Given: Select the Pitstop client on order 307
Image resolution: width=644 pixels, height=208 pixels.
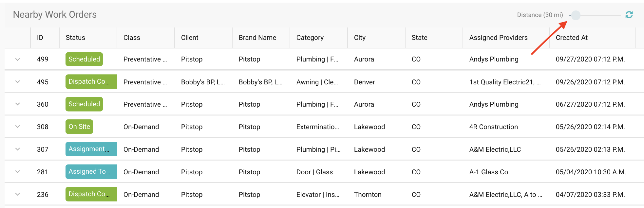Looking at the screenshot, I should coord(192,149).
